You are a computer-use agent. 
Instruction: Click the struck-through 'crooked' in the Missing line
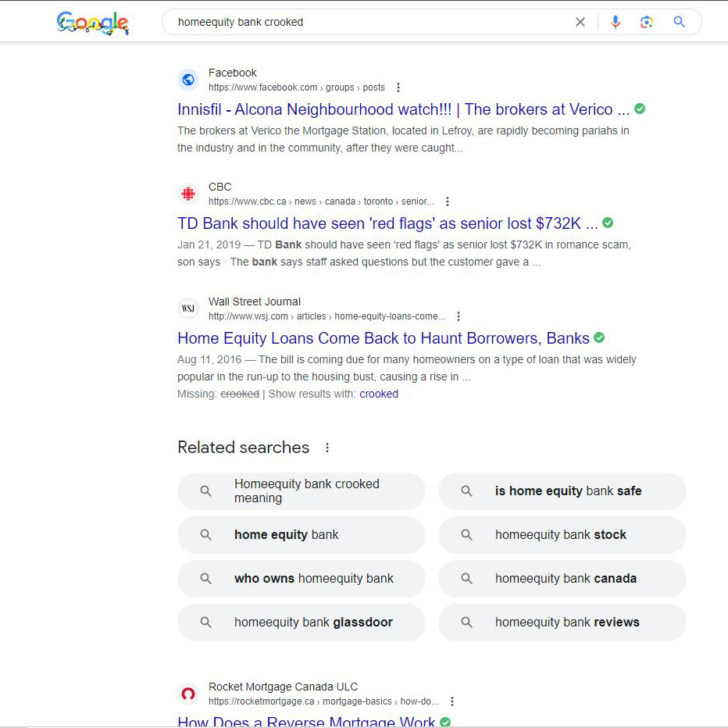click(x=240, y=394)
